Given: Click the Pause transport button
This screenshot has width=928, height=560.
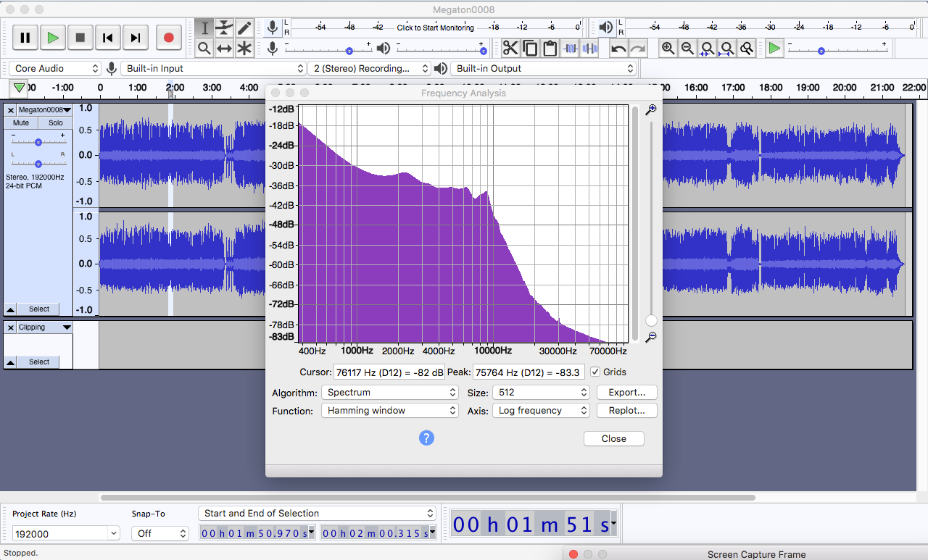Looking at the screenshot, I should pyautogui.click(x=25, y=38).
